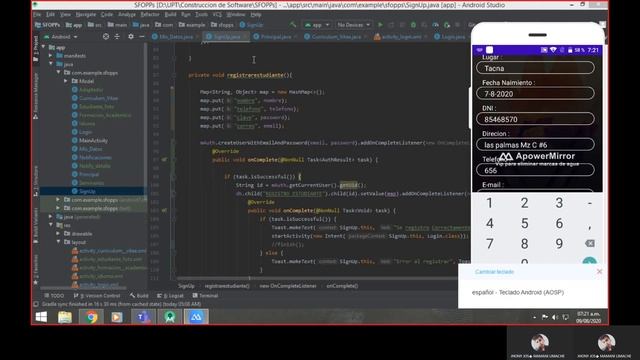
Task: Click the collapse all icon in Project panel
Action: (x=117, y=36)
